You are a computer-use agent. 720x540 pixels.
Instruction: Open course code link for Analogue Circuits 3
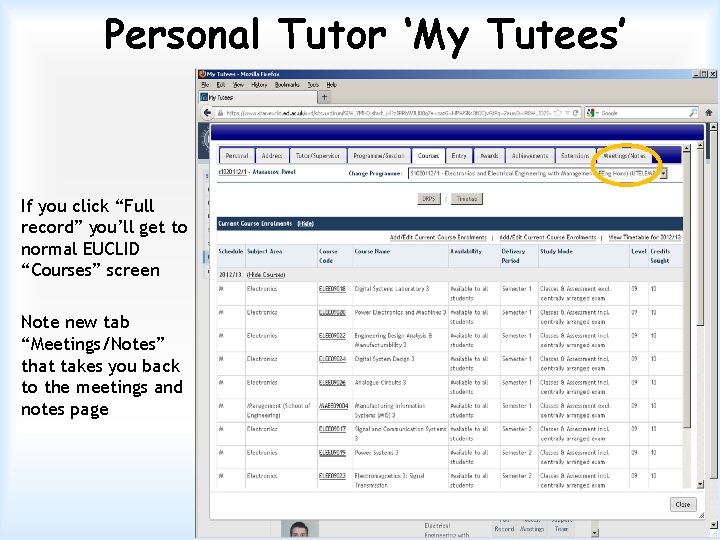pos(332,382)
